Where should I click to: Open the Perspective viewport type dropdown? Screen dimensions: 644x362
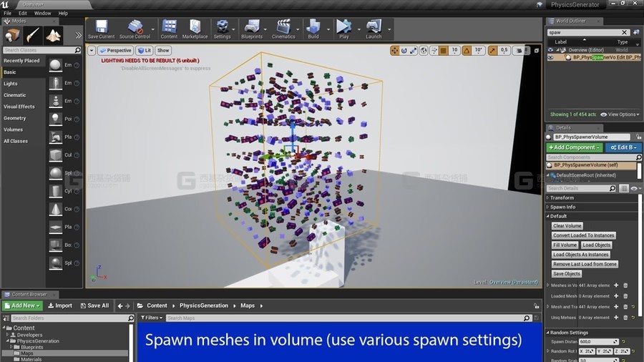[x=115, y=51]
